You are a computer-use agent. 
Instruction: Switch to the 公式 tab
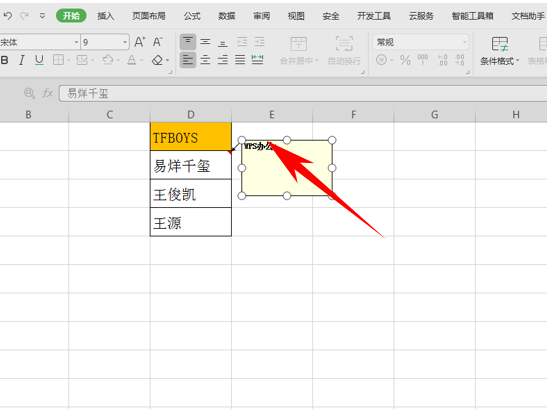pyautogui.click(x=192, y=16)
